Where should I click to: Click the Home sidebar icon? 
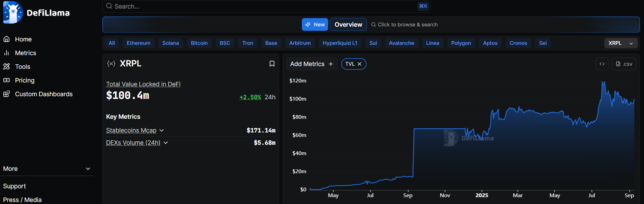[7, 39]
